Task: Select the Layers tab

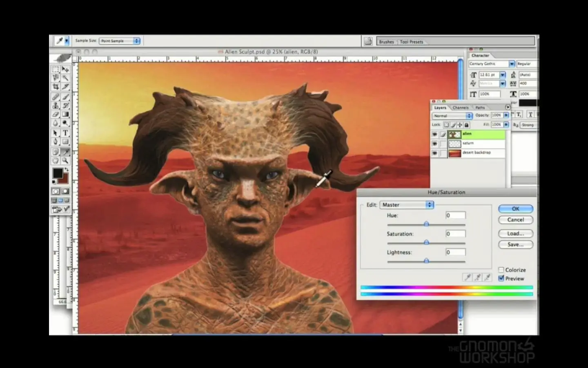Action: pyautogui.click(x=440, y=108)
